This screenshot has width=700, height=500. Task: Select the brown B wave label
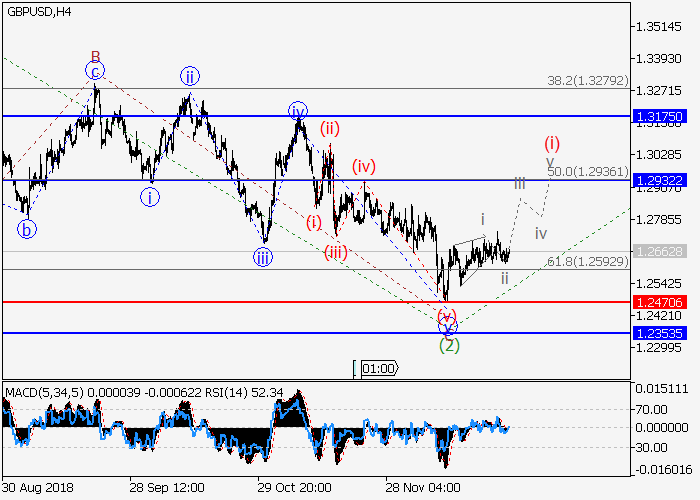tap(96, 56)
